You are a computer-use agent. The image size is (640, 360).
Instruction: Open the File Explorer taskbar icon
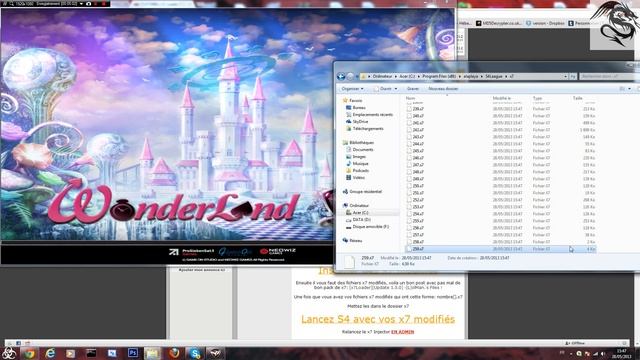pos(153,353)
